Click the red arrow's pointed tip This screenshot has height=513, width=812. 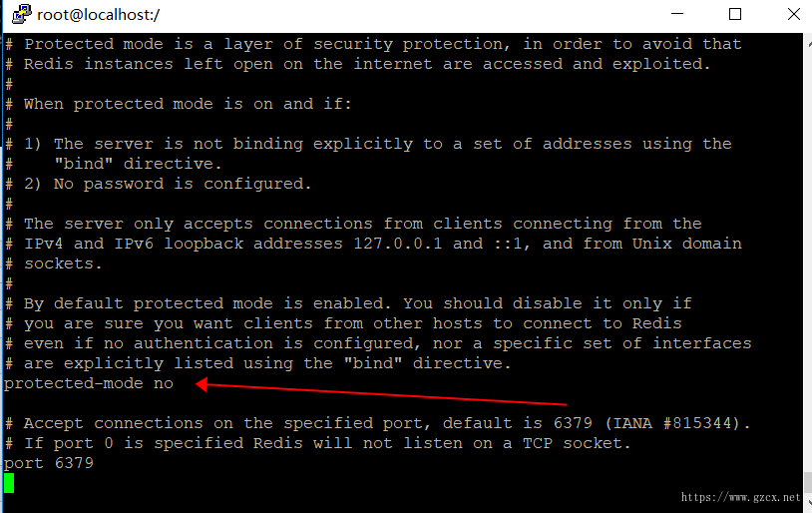click(200, 384)
